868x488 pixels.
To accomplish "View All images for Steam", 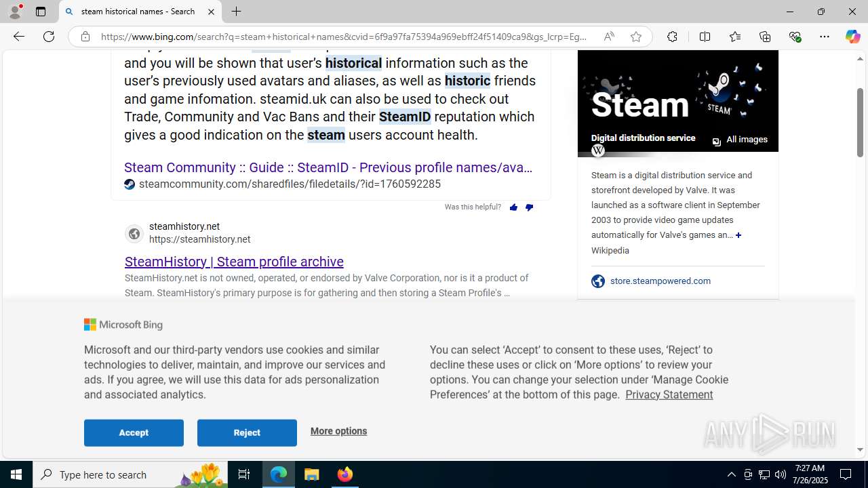I will click(x=740, y=140).
